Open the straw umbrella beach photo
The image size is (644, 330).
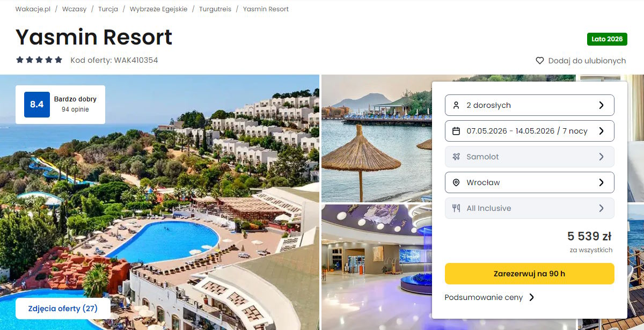(377, 138)
